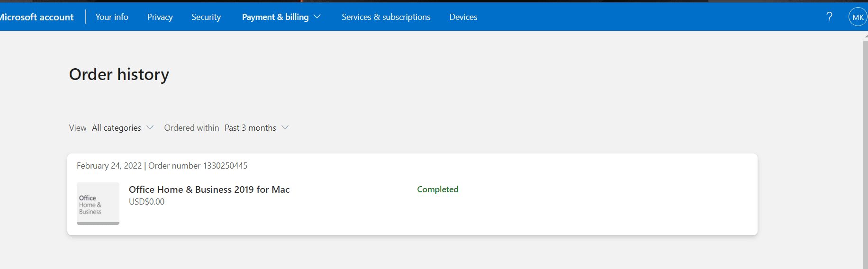Select the order number 1330250445 text

tap(225, 166)
